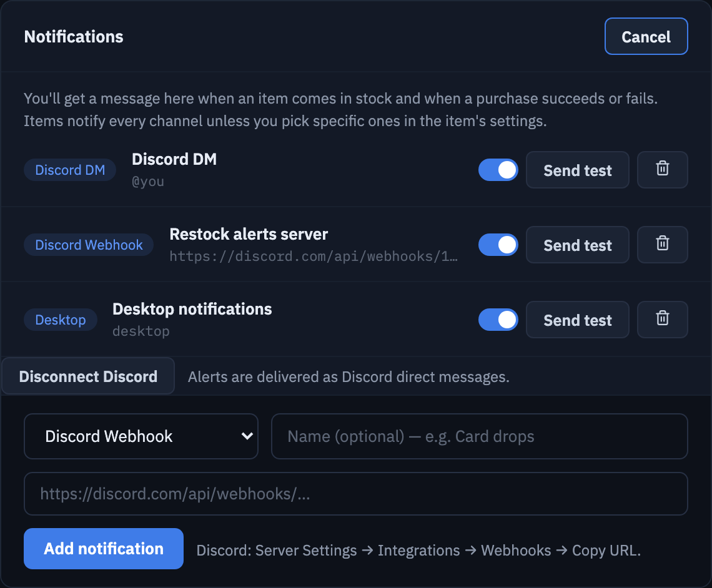The width and height of the screenshot is (712, 588).
Task: Click the Discord DM type badge
Action: coord(70,170)
